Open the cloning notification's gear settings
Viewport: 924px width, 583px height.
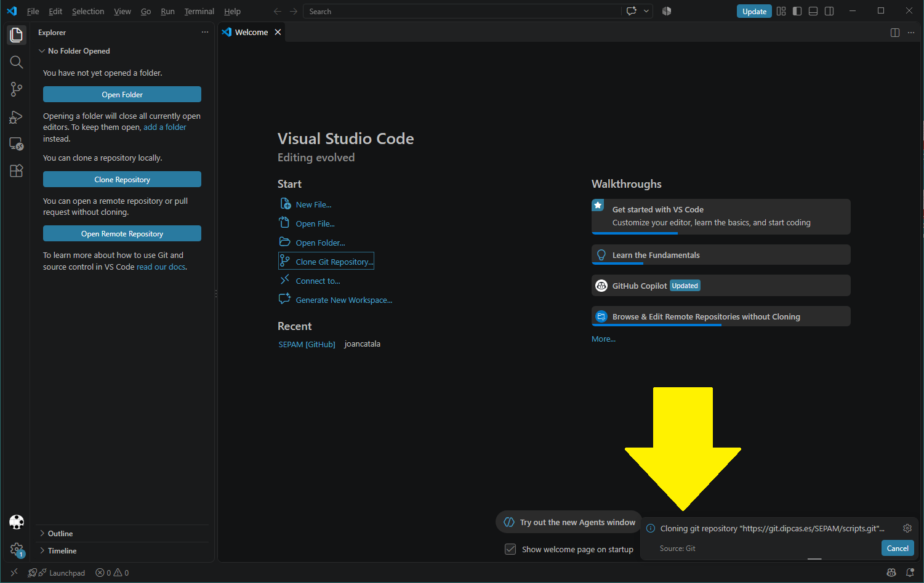[x=907, y=528]
